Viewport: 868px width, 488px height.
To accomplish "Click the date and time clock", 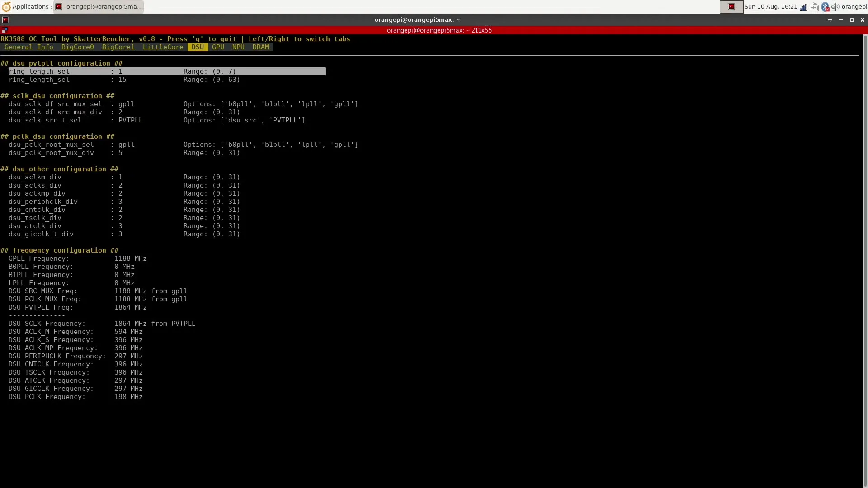I will 770,7.
